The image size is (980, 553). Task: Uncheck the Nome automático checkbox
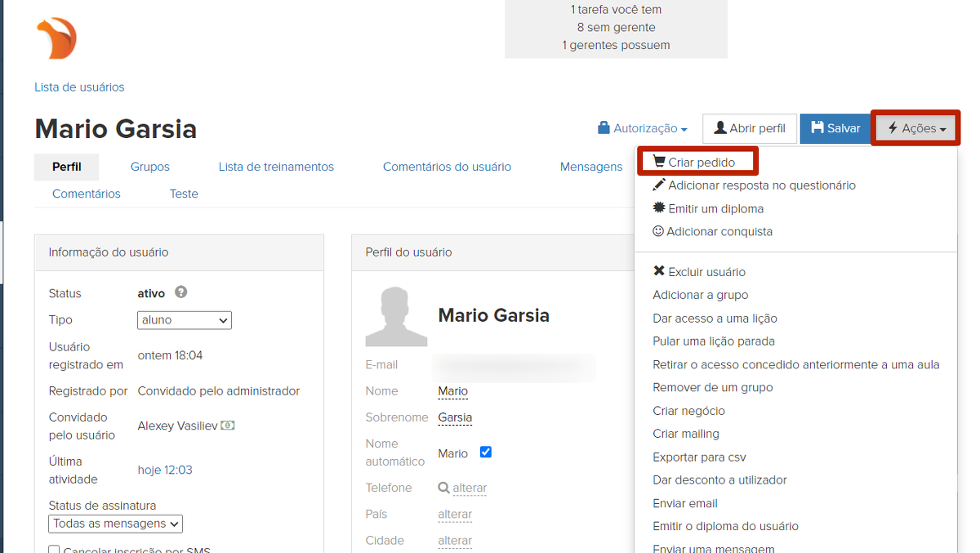point(486,452)
